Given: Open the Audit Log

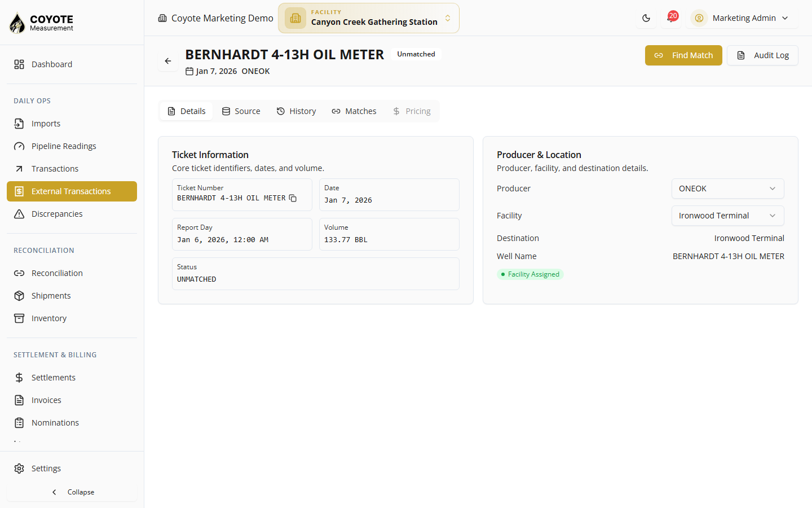Looking at the screenshot, I should (762, 55).
